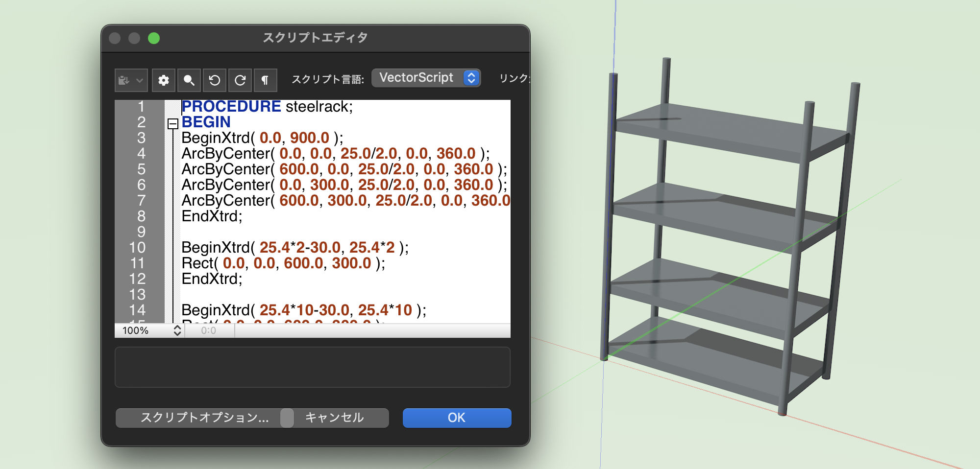Viewport: 980px width, 469px height.
Task: Open the search magnifier tool
Action: tap(189, 80)
